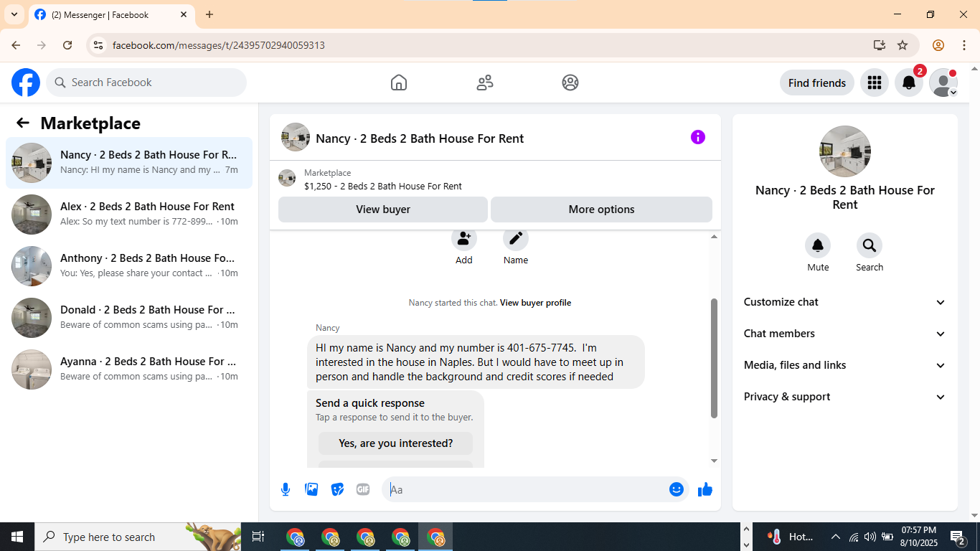Open the Alex house rental conversation

pos(129,215)
